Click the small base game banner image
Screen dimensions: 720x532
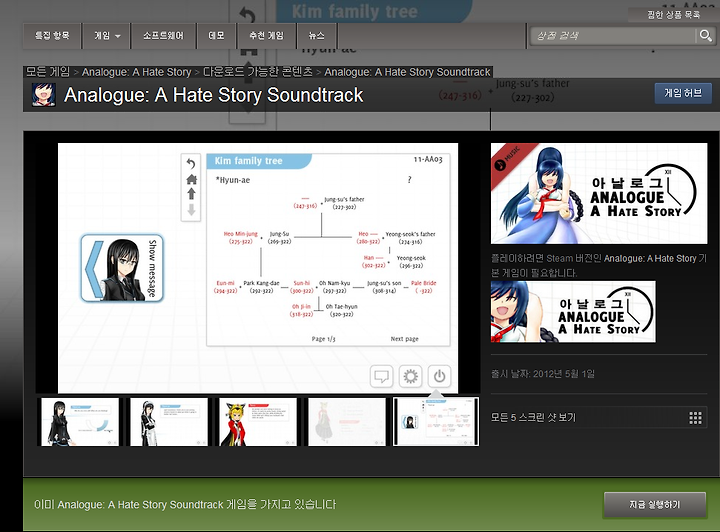click(573, 312)
